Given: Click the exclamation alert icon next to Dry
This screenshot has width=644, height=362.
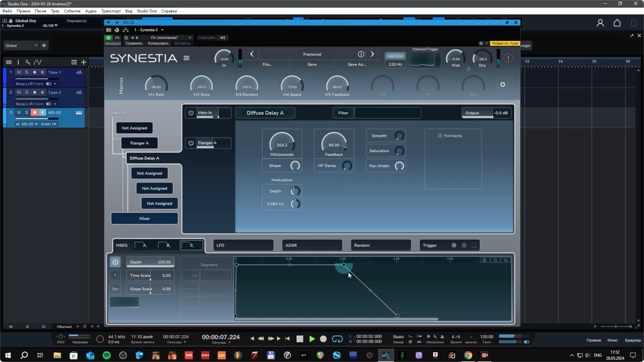Looking at the screenshot, I should tap(508, 58).
